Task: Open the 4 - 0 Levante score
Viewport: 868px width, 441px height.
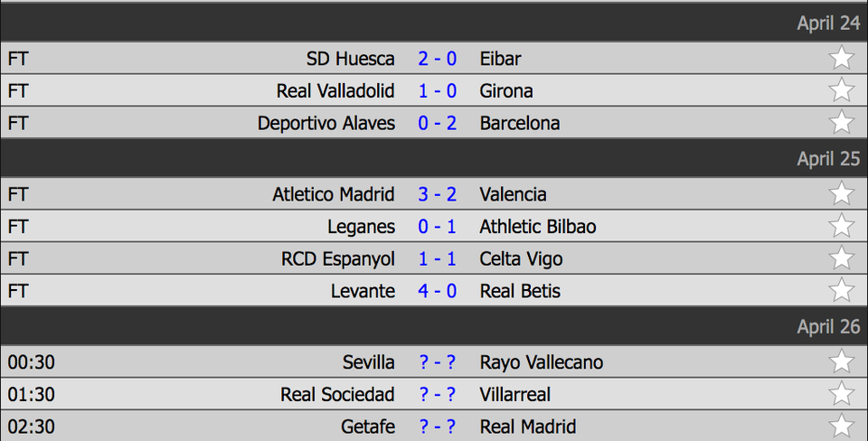Action: pyautogui.click(x=437, y=291)
